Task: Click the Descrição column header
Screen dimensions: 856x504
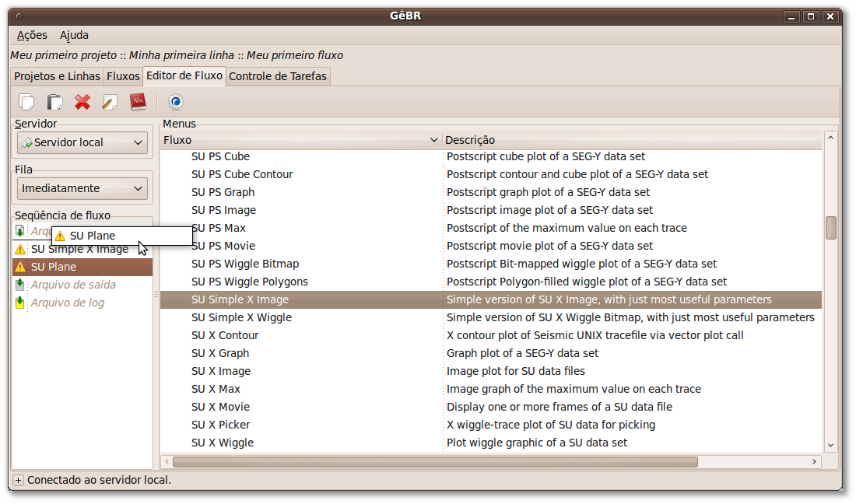Action: pyautogui.click(x=632, y=140)
